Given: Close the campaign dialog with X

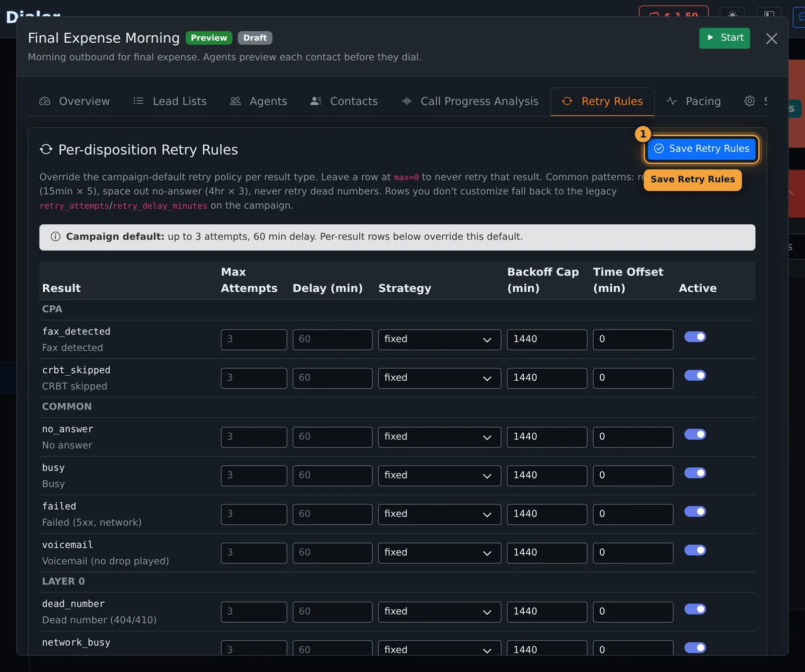Looking at the screenshot, I should pyautogui.click(x=772, y=39).
